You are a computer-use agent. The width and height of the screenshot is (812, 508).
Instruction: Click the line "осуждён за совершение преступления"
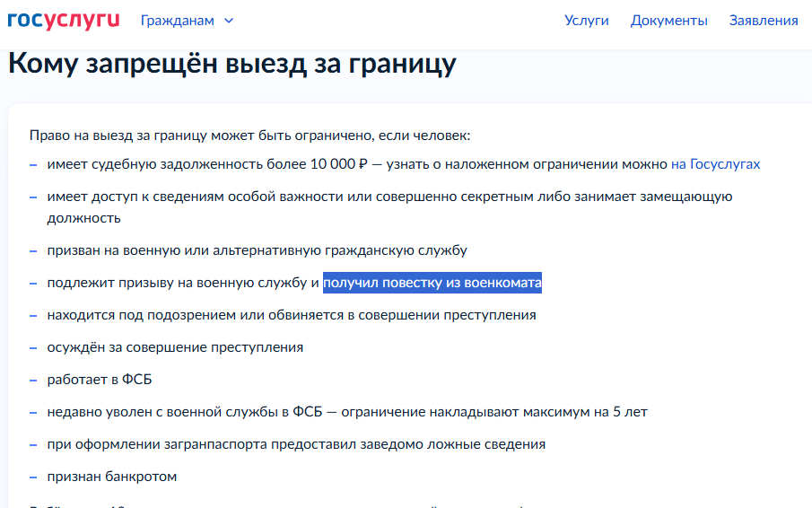tap(175, 347)
